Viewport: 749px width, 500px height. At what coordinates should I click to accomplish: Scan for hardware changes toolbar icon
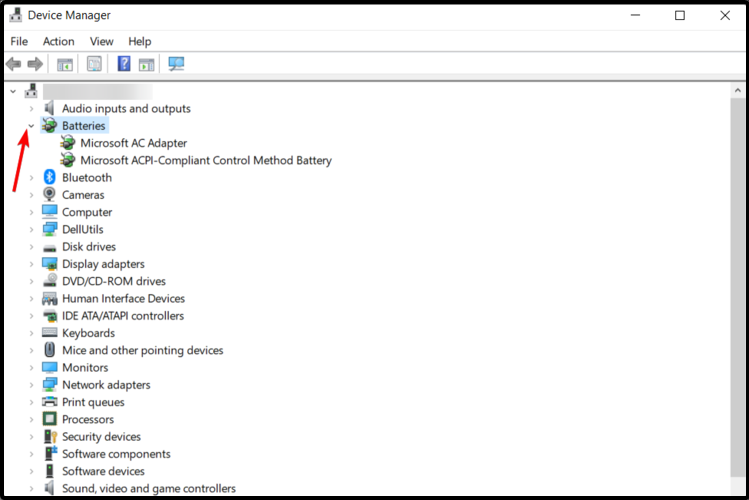(x=176, y=64)
